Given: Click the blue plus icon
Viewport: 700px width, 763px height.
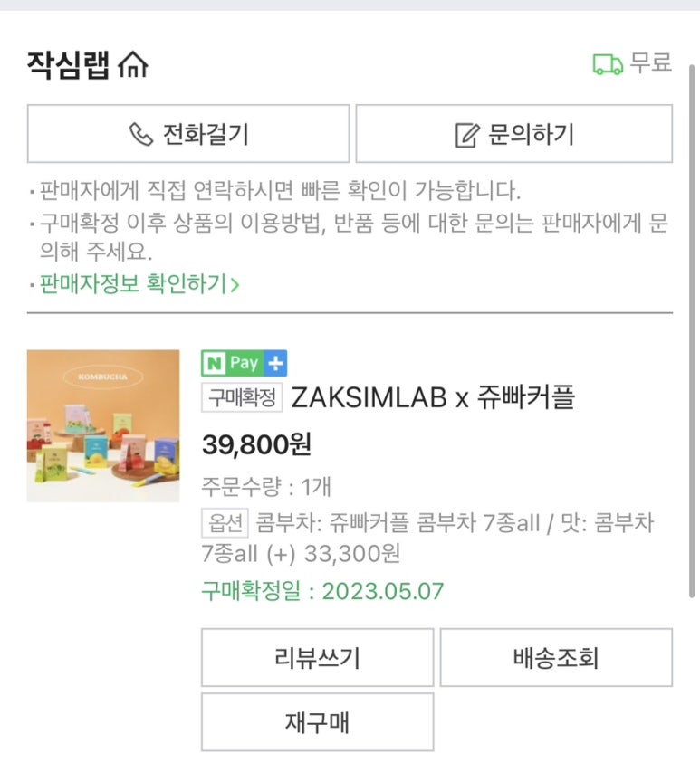Looking at the screenshot, I should click(x=276, y=363).
